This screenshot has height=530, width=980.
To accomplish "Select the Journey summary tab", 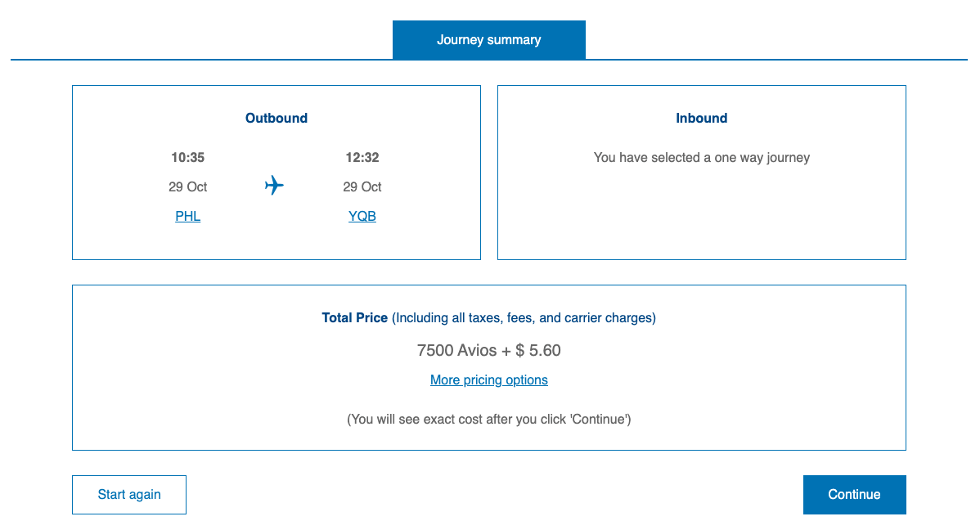I will [x=488, y=39].
